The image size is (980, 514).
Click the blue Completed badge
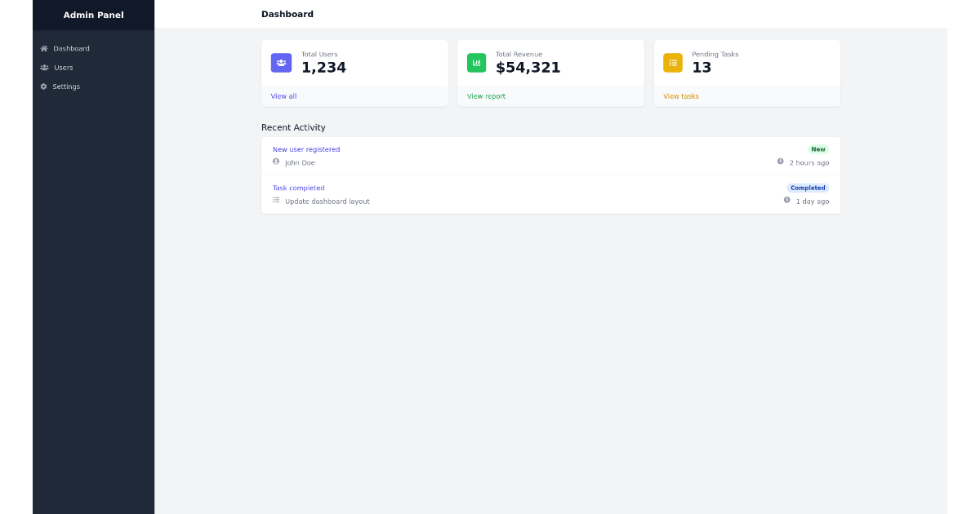pyautogui.click(x=808, y=188)
